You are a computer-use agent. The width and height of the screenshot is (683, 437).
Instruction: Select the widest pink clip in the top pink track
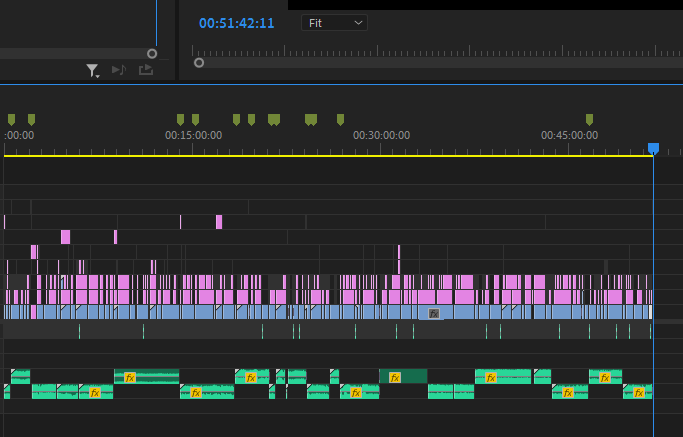[219, 222]
